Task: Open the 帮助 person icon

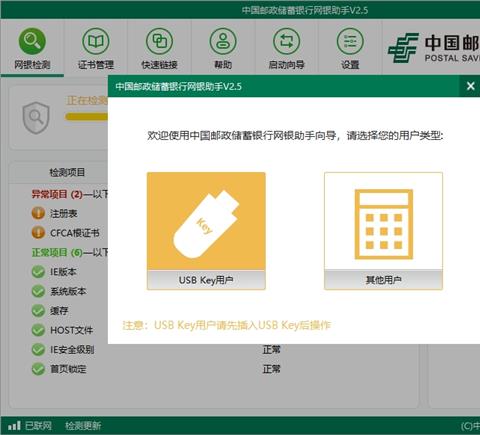Action: coord(223,41)
